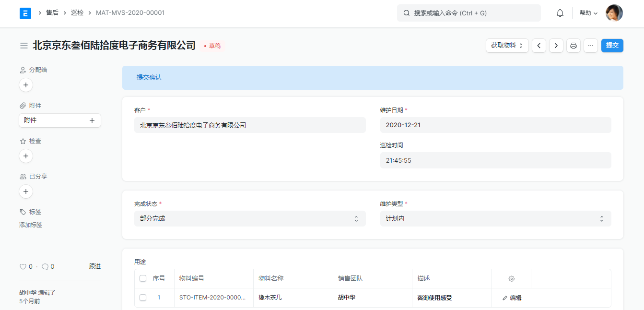Open the user avatar menu
644x310 pixels.
pos(614,13)
